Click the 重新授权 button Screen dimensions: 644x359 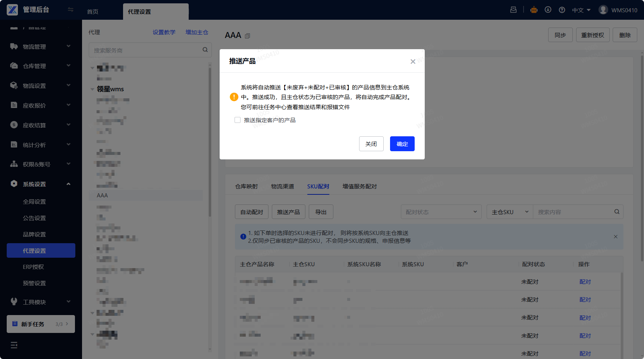point(593,35)
